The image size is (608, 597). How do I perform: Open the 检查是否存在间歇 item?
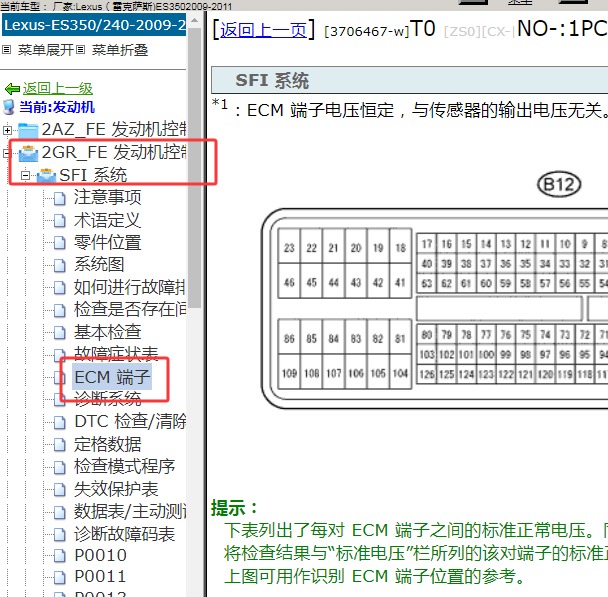(x=130, y=310)
